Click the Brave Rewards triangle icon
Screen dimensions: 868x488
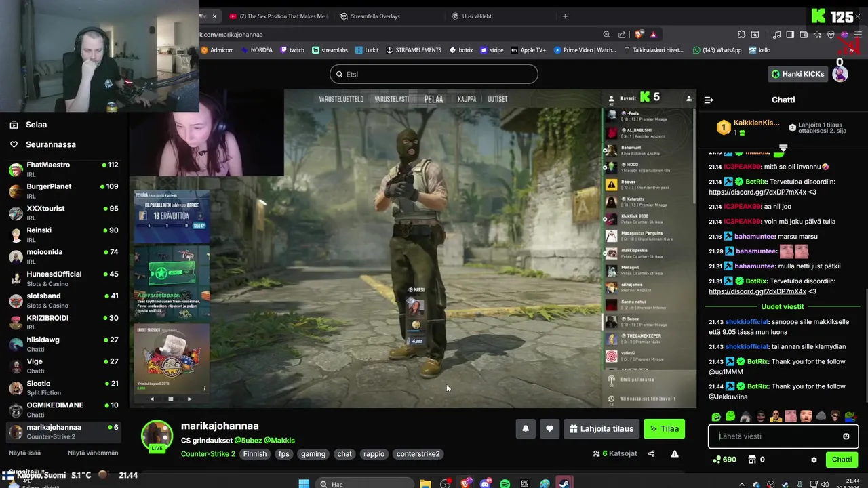coord(653,34)
